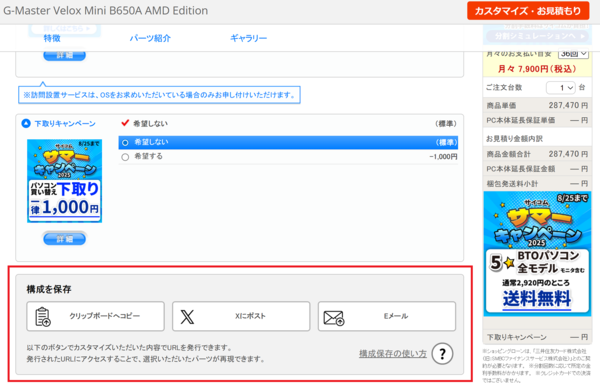Click the Xにポスト button
The width and height of the screenshot is (600, 386).
pyautogui.click(x=241, y=316)
